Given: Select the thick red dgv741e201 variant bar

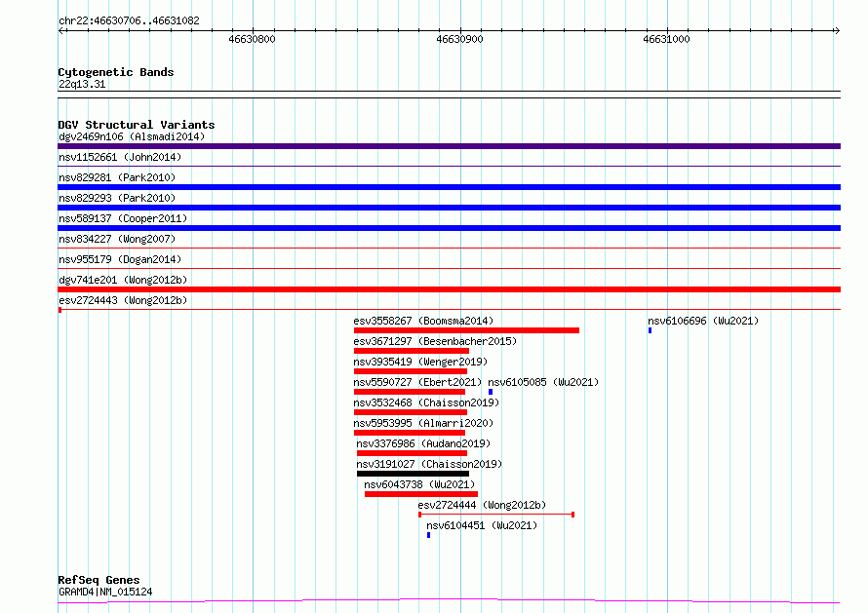Looking at the screenshot, I should (x=449, y=289).
